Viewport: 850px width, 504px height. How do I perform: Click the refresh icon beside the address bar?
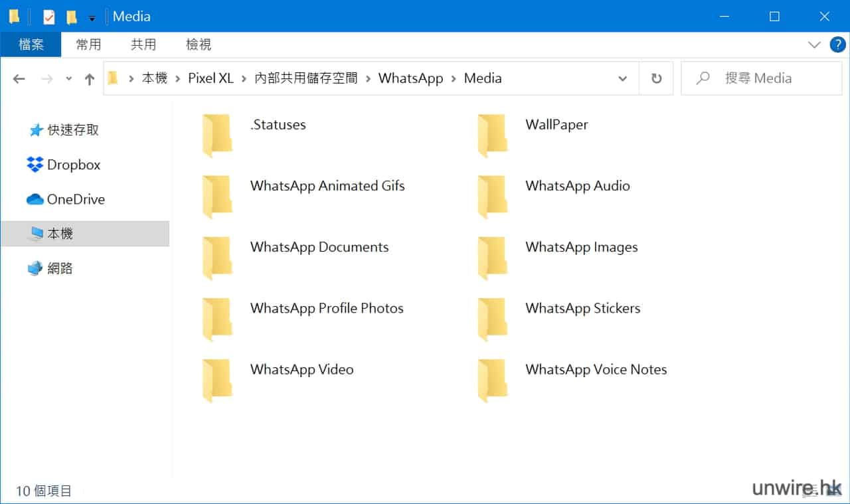coord(656,78)
